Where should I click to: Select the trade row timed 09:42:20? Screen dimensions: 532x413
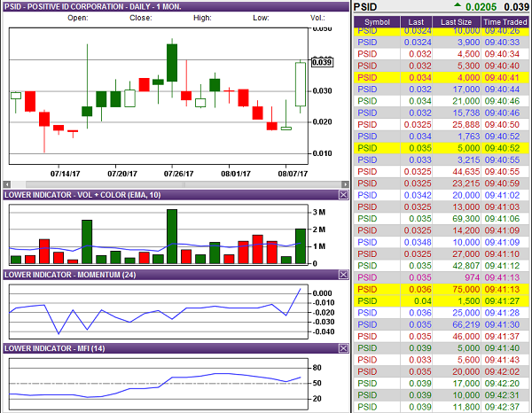click(x=441, y=383)
